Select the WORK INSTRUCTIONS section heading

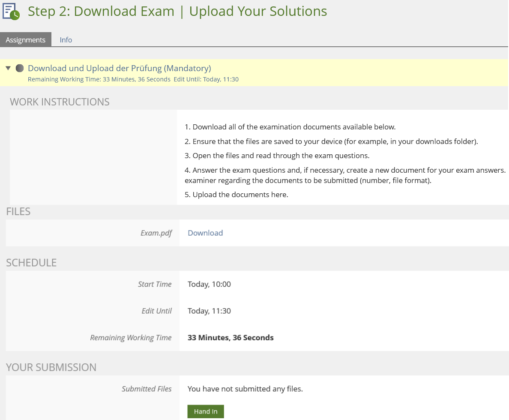tap(60, 102)
